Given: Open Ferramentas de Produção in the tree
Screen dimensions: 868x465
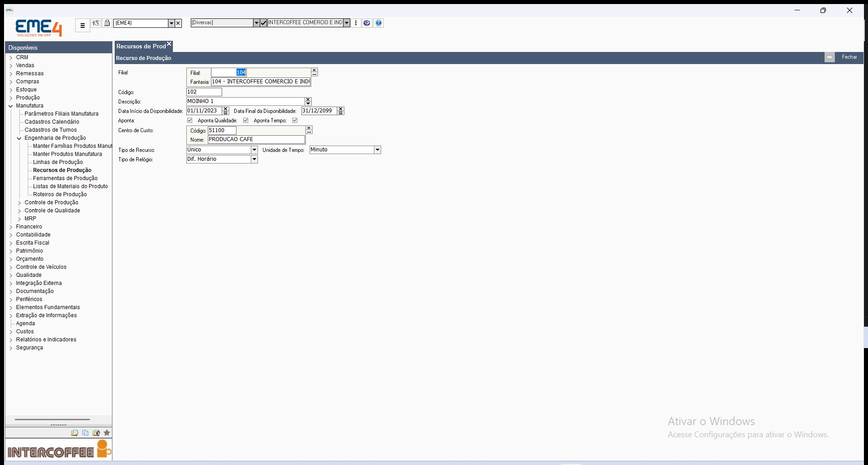Looking at the screenshot, I should (65, 178).
